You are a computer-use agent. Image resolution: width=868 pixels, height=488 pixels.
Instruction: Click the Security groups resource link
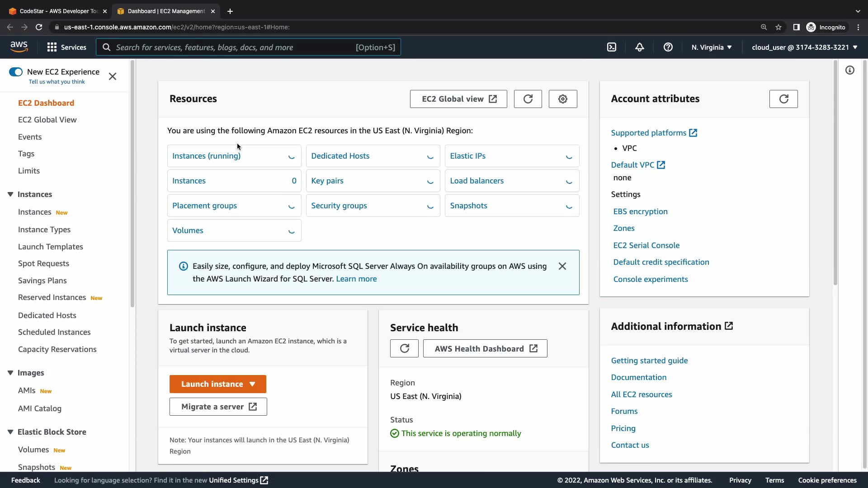click(x=339, y=206)
